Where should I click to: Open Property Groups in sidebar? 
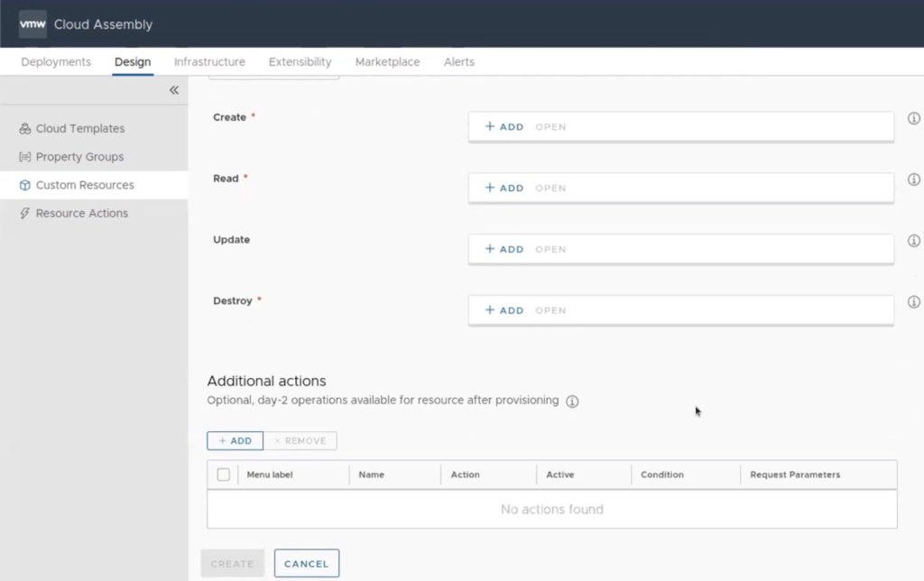coord(79,157)
